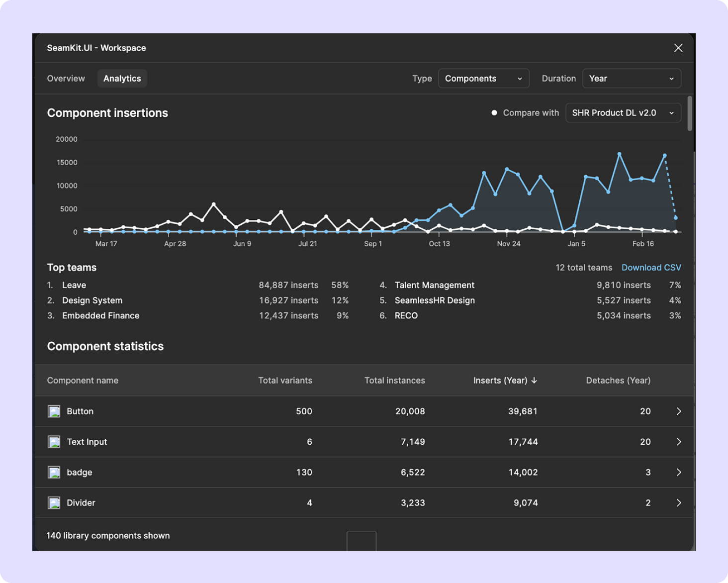Click the 'Feb 16' chart axis label

[x=643, y=244]
